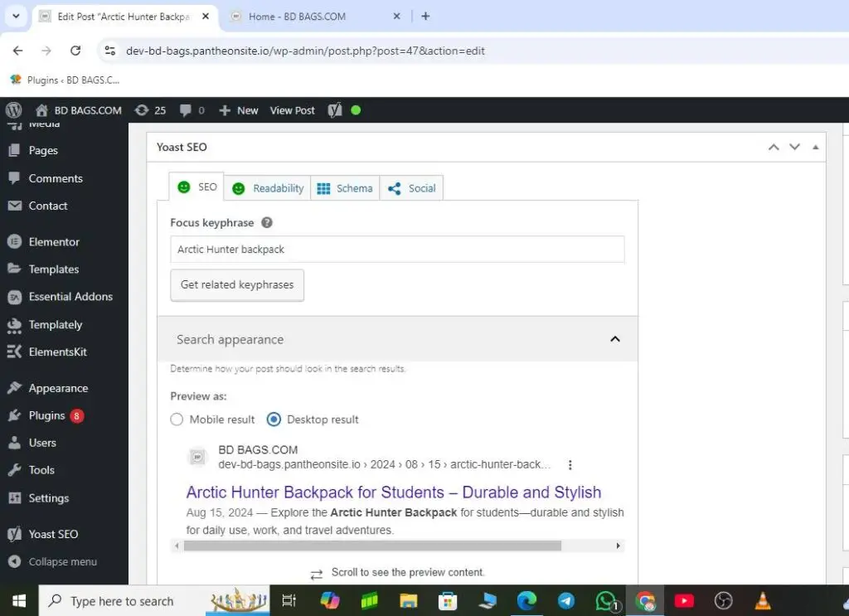The height and width of the screenshot is (616, 849).
Task: Select the Desktop result preview option
Action: pos(274,420)
